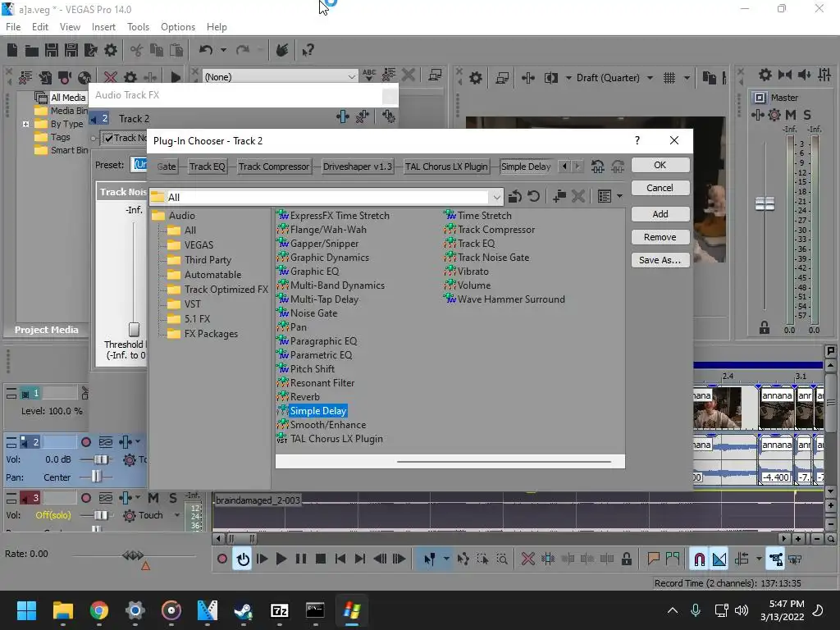Click the Refresh icon in Plug-In Chooser

coord(533,197)
